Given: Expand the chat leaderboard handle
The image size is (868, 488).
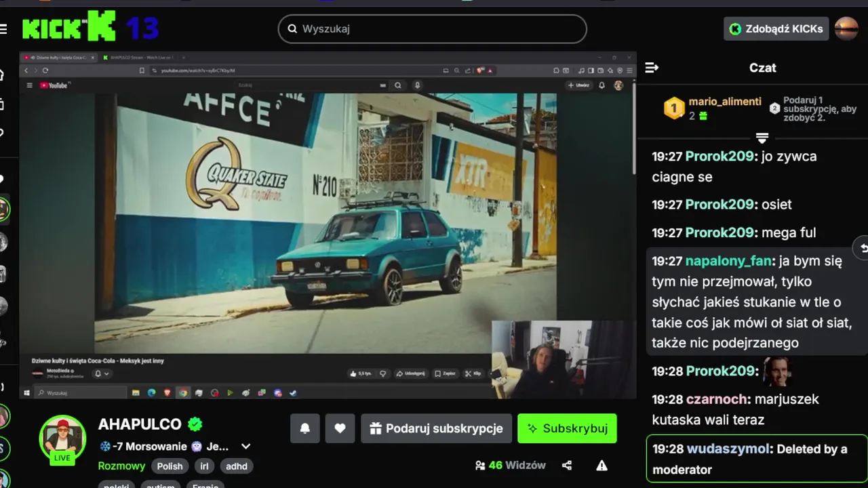Looking at the screenshot, I should [762, 138].
